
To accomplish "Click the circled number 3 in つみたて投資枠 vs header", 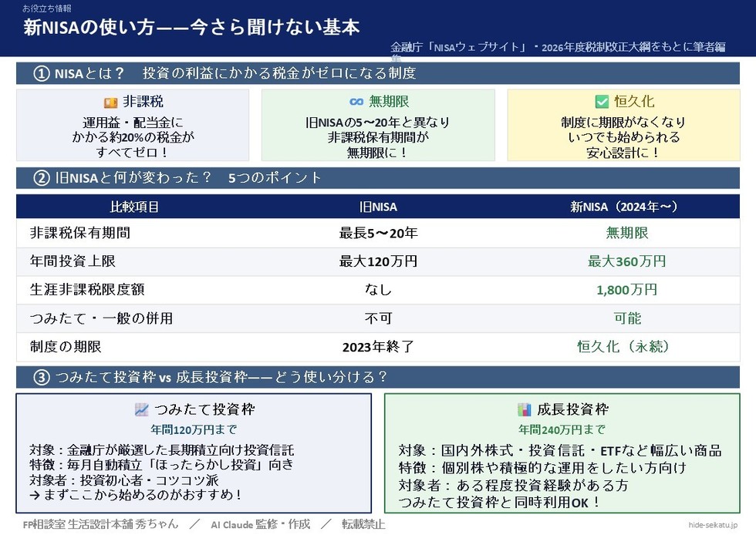I will pos(42,377).
